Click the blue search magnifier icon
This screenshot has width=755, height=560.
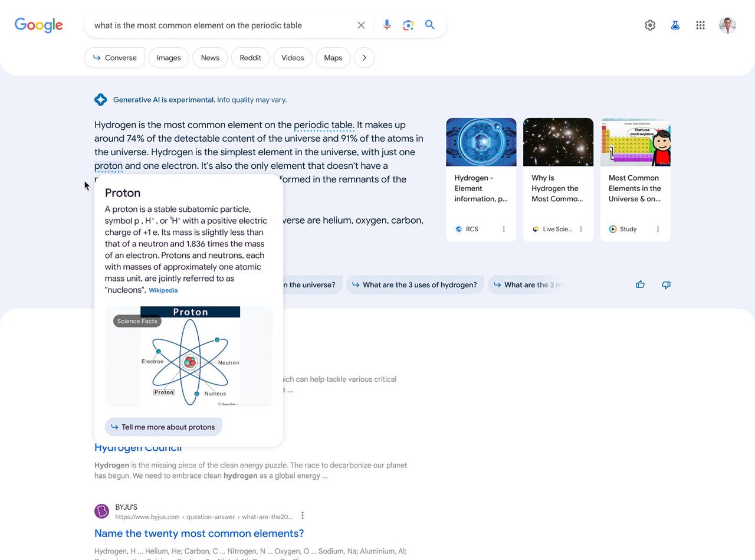click(430, 25)
